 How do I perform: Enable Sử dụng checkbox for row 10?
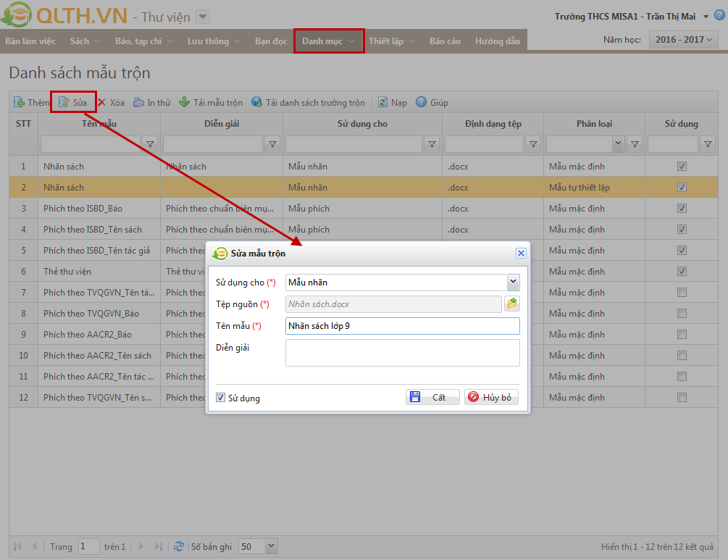pos(682,355)
